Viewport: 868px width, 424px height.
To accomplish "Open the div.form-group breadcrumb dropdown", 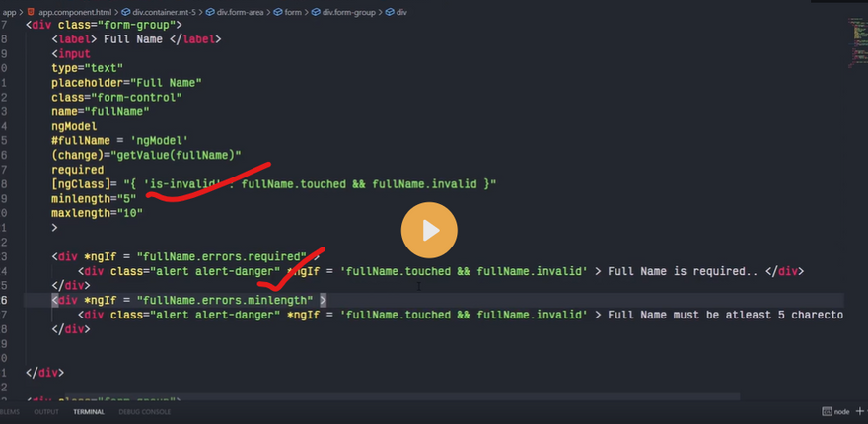I will tap(351, 11).
